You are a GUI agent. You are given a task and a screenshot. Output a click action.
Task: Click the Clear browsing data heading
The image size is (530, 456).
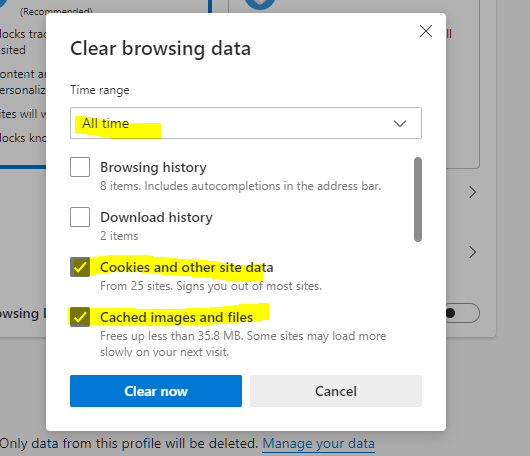point(161,48)
